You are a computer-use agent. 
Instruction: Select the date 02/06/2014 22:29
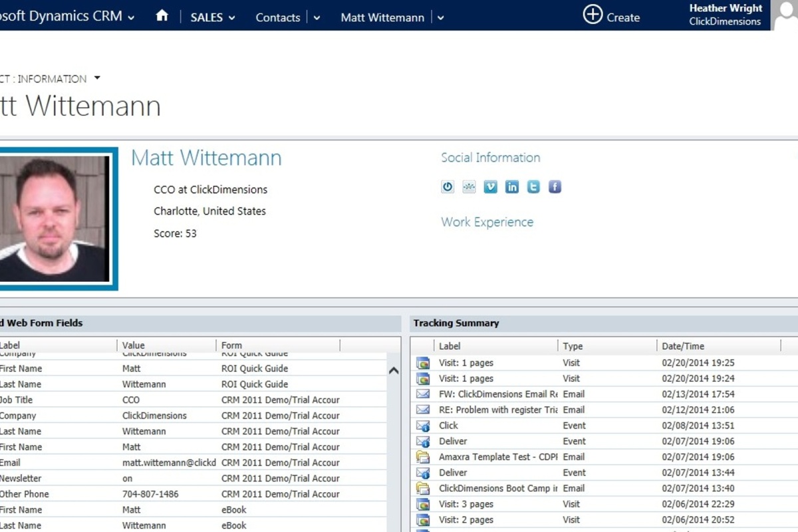(x=698, y=504)
